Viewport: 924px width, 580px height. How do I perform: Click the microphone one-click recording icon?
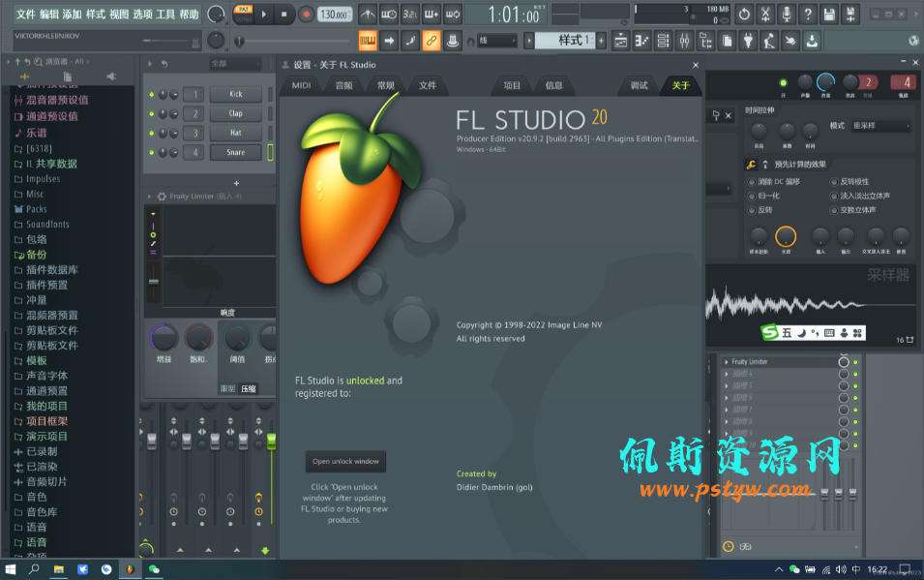point(787,15)
